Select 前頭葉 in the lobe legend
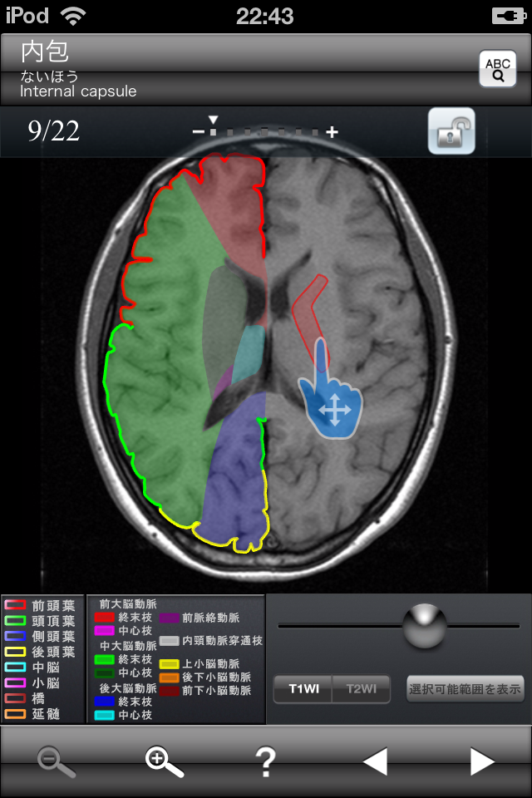 click(43, 605)
